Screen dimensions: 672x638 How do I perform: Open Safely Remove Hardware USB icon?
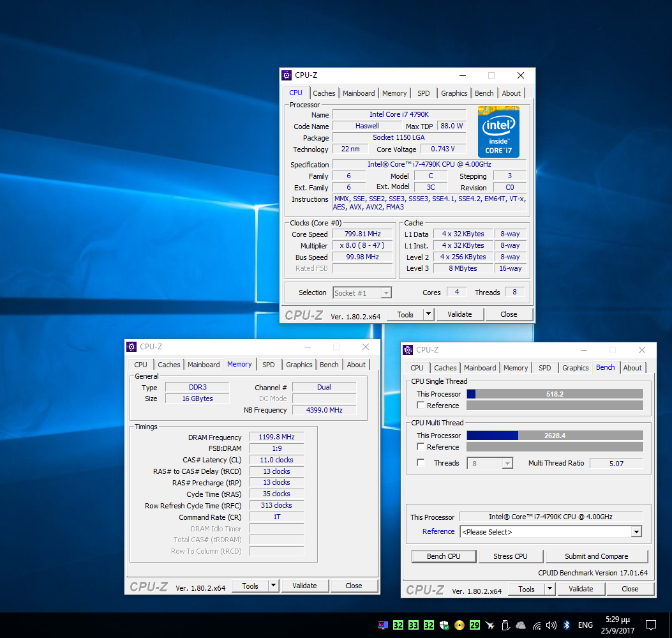click(505, 625)
